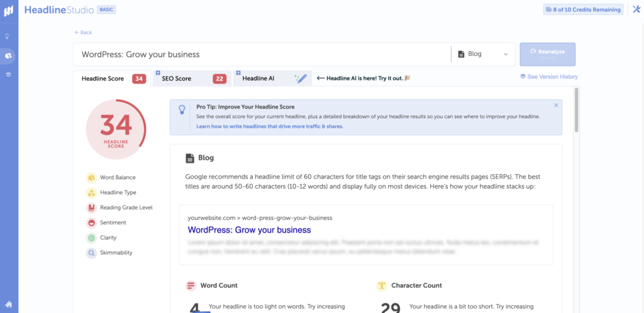
Task: Click the HeadlineStudio logo text
Action: tap(59, 10)
